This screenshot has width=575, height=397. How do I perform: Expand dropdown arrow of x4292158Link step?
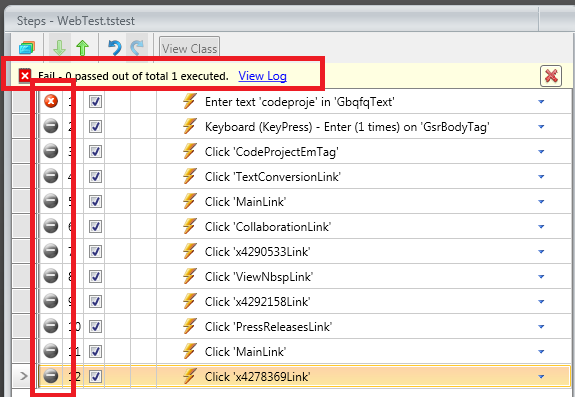pyautogui.click(x=541, y=301)
